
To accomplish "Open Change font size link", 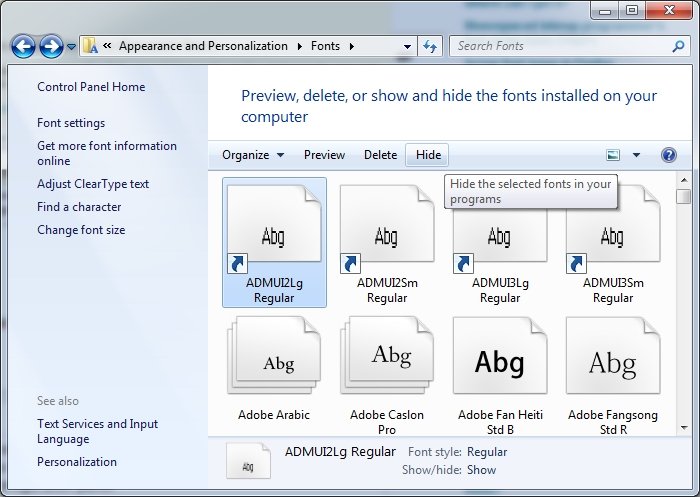I will [x=81, y=230].
